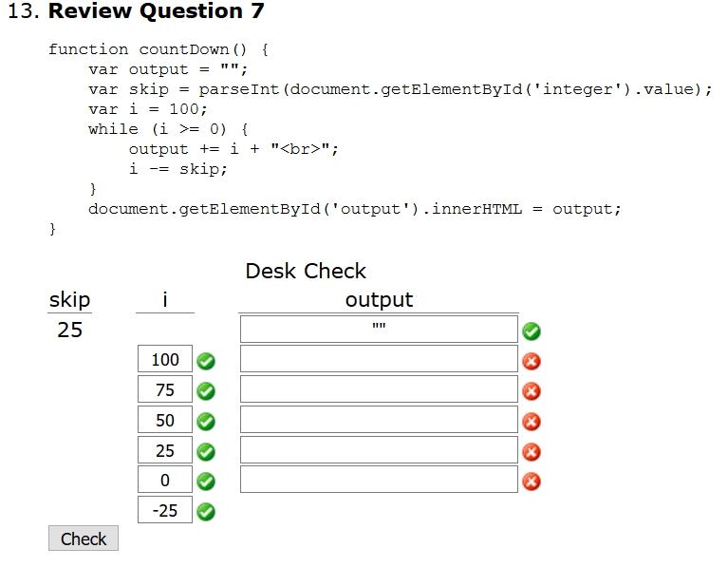Select the empty output field beside 75
The image size is (728, 567).
coord(379,390)
